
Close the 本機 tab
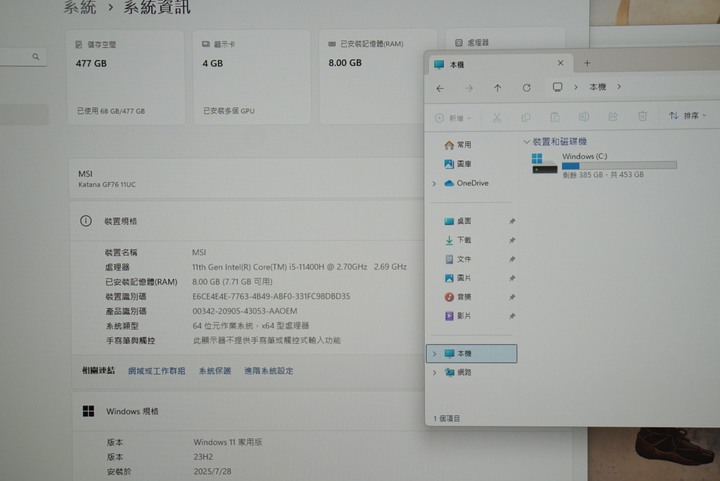click(x=560, y=63)
